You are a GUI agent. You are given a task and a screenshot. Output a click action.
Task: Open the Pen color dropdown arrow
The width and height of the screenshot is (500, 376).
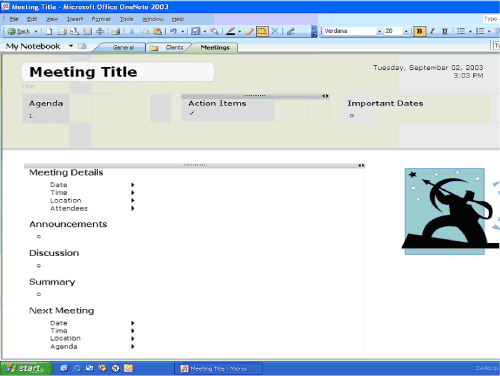click(x=239, y=32)
